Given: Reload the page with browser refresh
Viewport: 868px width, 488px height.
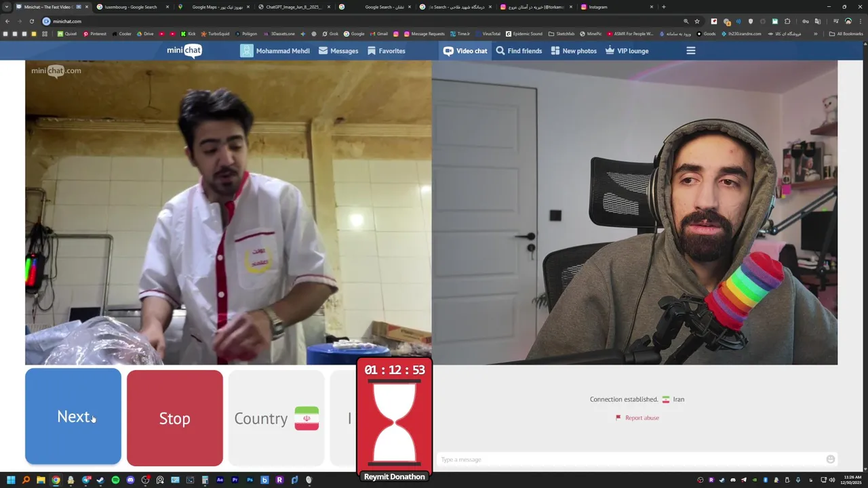Looking at the screenshot, I should click(31, 21).
